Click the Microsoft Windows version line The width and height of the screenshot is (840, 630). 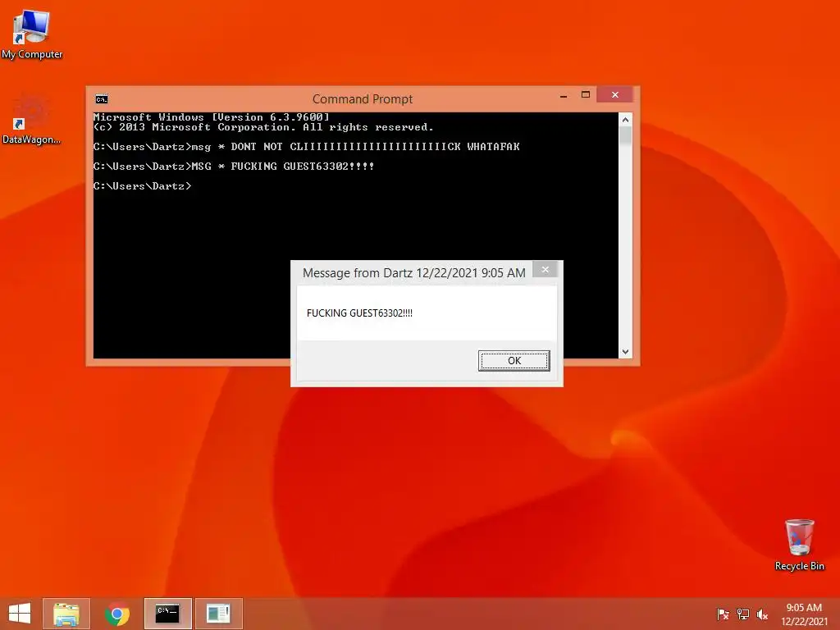tap(211, 116)
